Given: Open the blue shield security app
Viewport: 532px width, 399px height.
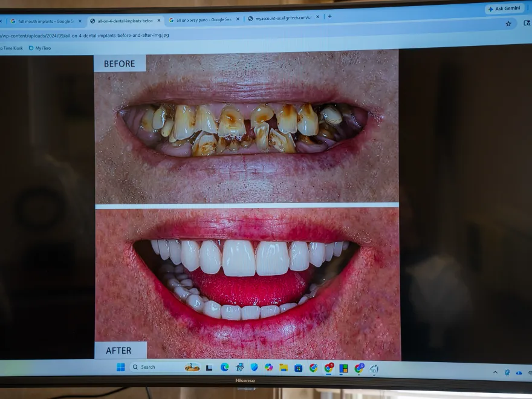Looking at the screenshot, I should click(254, 368).
